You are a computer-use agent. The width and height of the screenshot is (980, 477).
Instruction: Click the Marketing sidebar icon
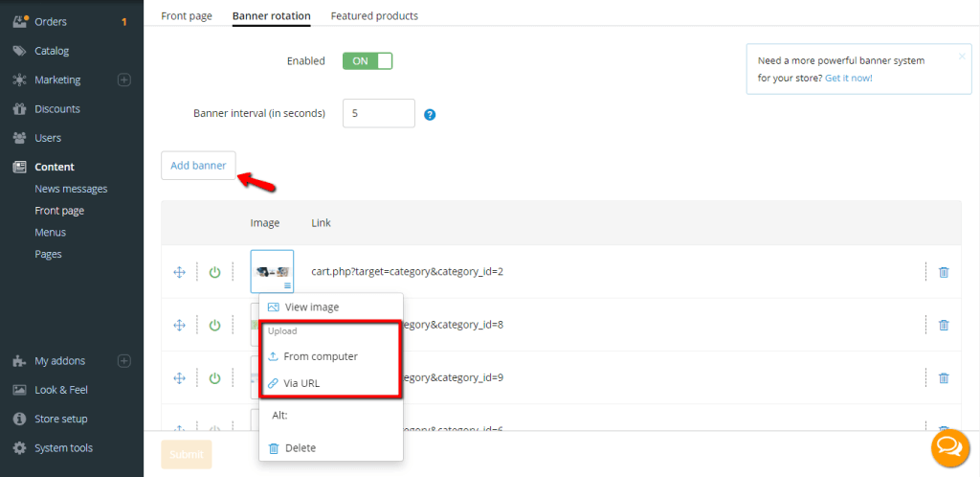click(20, 80)
